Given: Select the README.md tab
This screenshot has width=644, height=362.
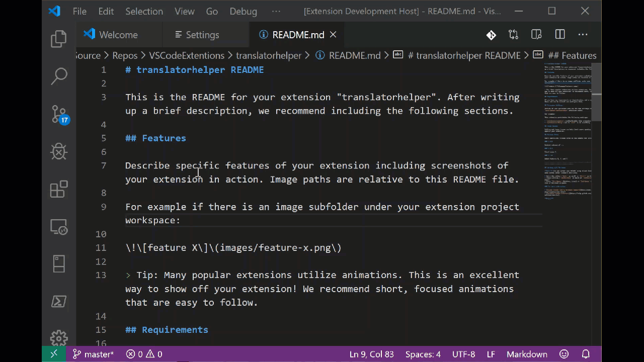Looking at the screenshot, I should pyautogui.click(x=298, y=35).
